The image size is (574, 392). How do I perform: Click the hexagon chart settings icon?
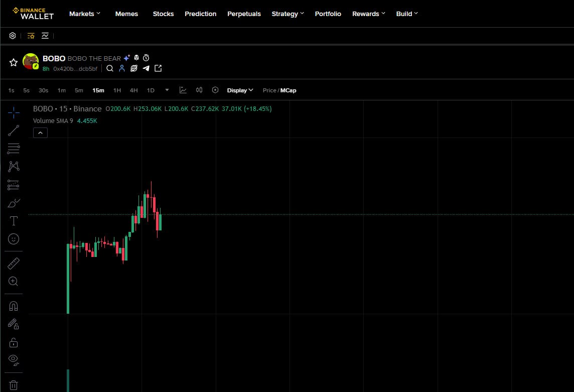(215, 90)
